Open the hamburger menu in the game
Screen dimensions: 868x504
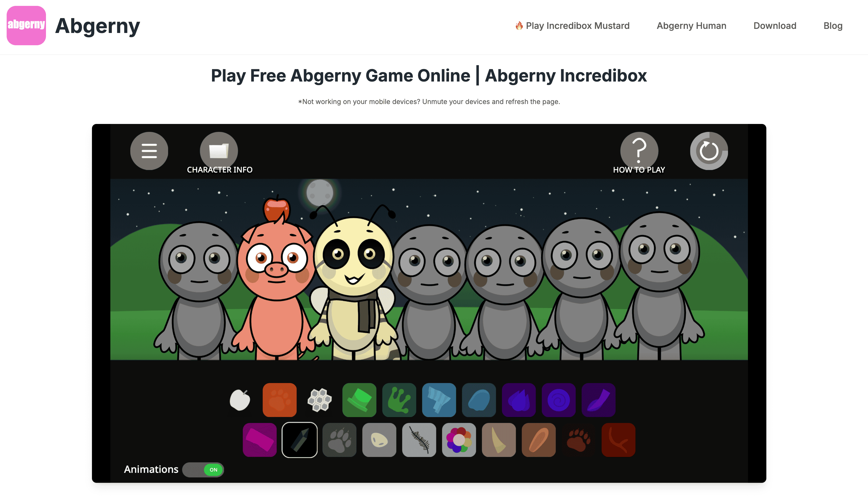pyautogui.click(x=149, y=151)
